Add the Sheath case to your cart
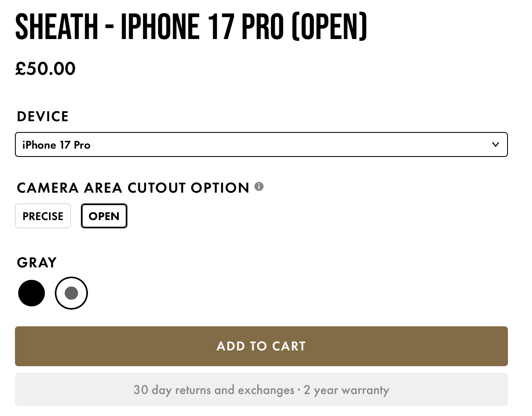Screen dimensions: 532x416 click(x=261, y=346)
